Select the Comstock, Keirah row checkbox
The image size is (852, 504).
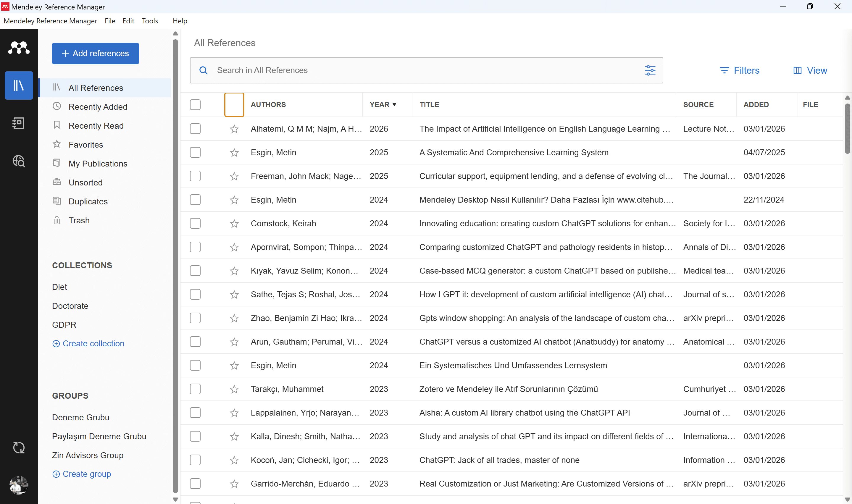tap(195, 224)
